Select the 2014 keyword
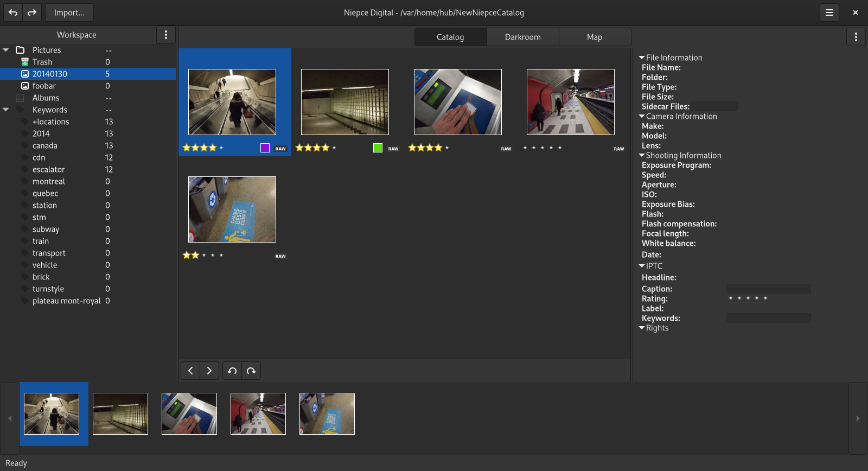The width and height of the screenshot is (868, 471). tap(41, 133)
